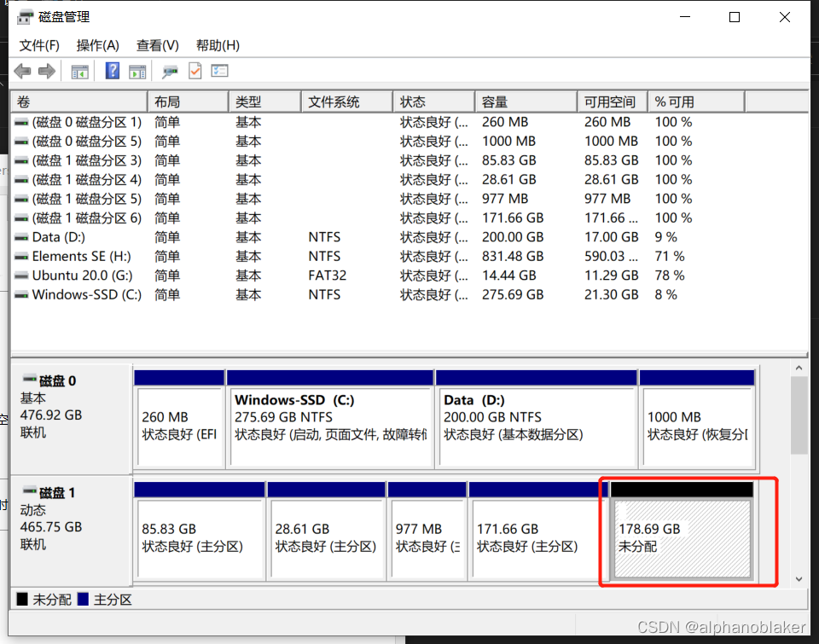Image resolution: width=819 pixels, height=644 pixels.
Task: Select the 28.61 GB primary partition block
Action: 327,531
